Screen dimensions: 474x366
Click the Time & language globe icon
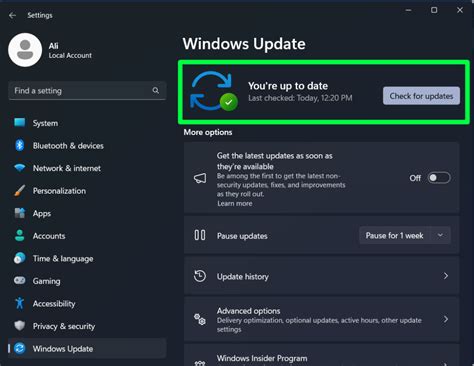[x=20, y=258]
